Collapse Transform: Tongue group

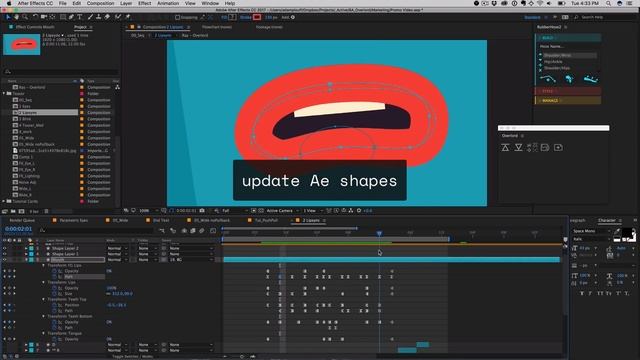coord(44,333)
